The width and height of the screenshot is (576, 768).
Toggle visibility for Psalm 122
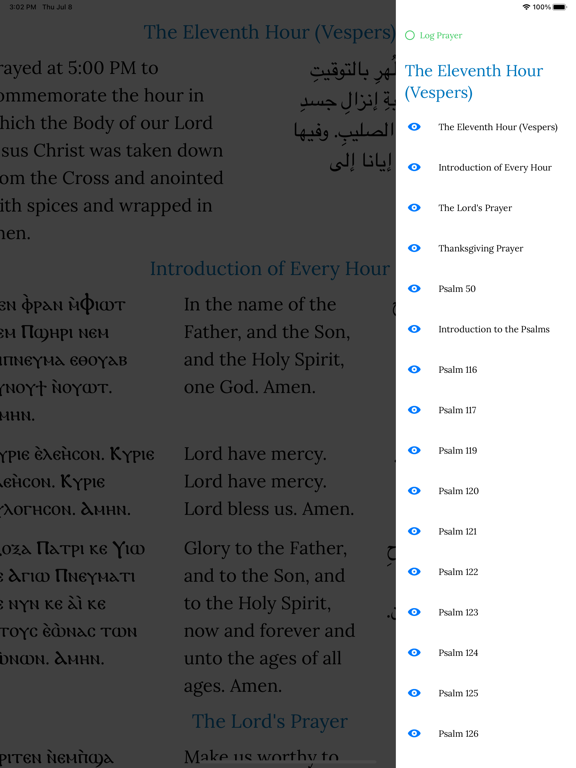pyautogui.click(x=414, y=572)
